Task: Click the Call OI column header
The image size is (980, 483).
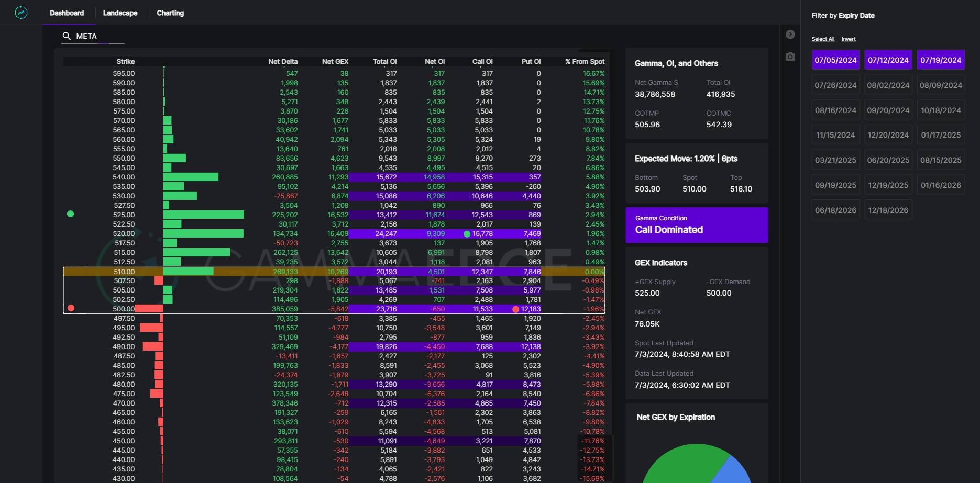Action: pos(482,61)
